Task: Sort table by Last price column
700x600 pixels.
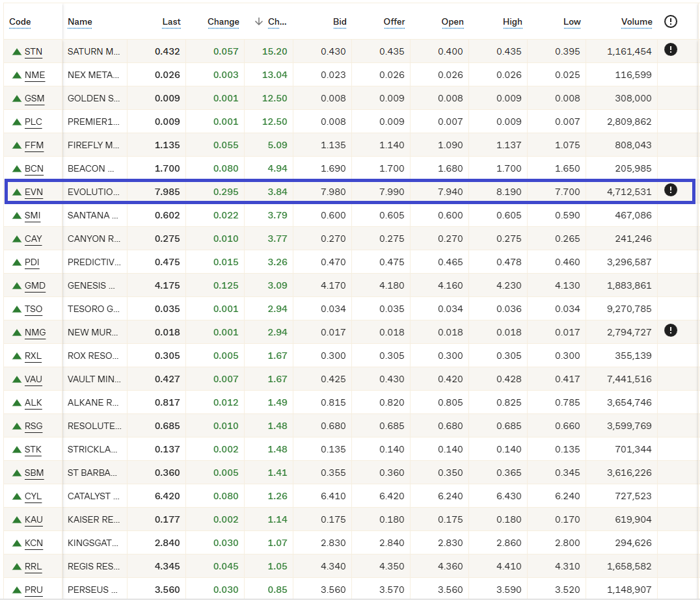Action: pos(171,21)
